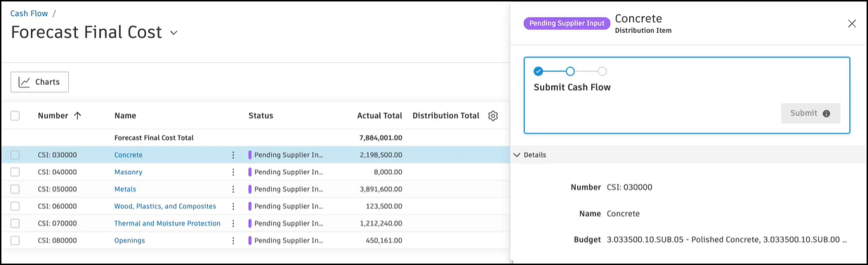Check the CSI: 060000 row checkbox

[15, 206]
